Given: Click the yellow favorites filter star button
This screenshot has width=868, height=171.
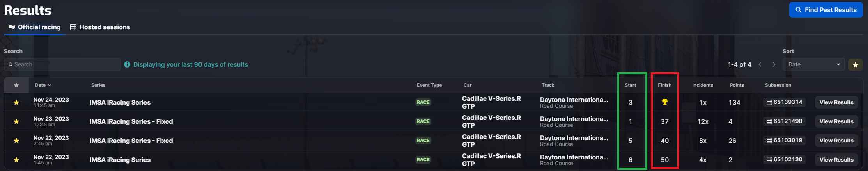Looking at the screenshot, I should coord(856,65).
